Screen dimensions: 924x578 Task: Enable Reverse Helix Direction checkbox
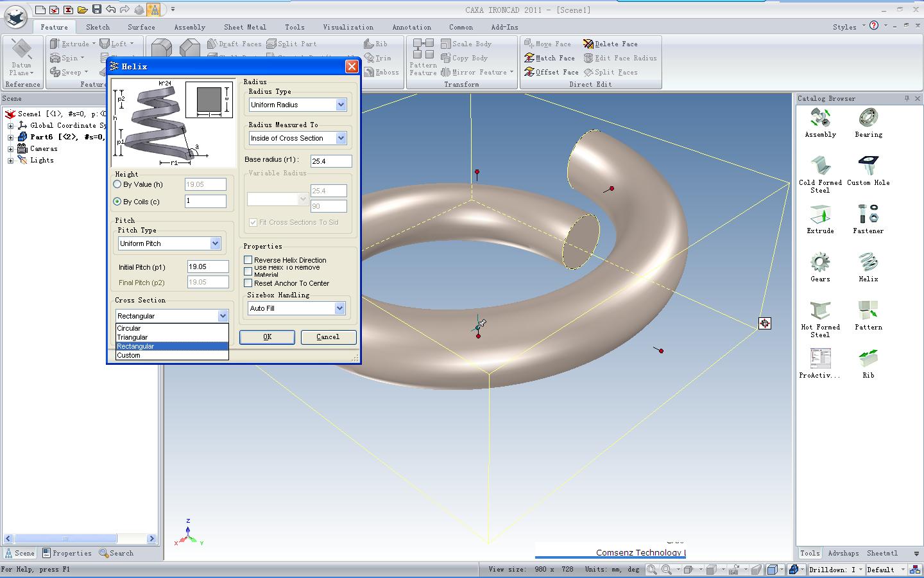(248, 260)
